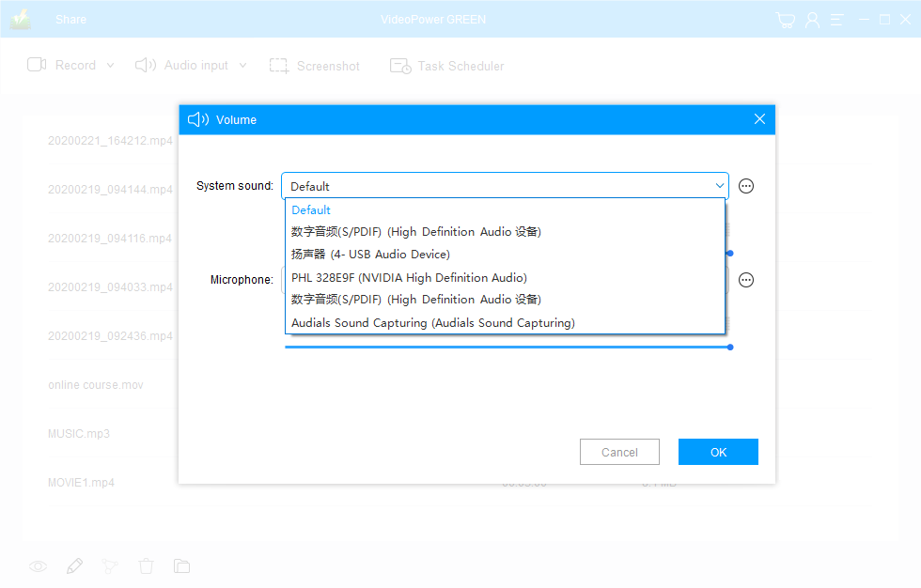Image resolution: width=921 pixels, height=588 pixels.
Task: Select PHL 328E9F NVIDIA audio option
Action: (x=409, y=277)
